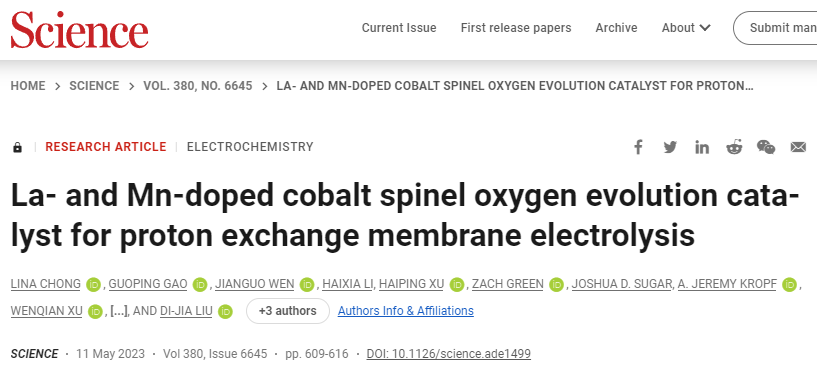Share article via LinkedIn icon

702,148
